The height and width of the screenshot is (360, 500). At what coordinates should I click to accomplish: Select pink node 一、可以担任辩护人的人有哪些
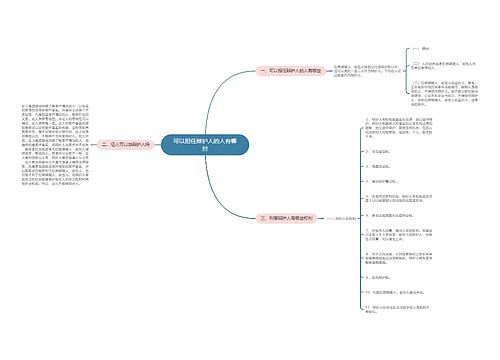click(x=290, y=71)
